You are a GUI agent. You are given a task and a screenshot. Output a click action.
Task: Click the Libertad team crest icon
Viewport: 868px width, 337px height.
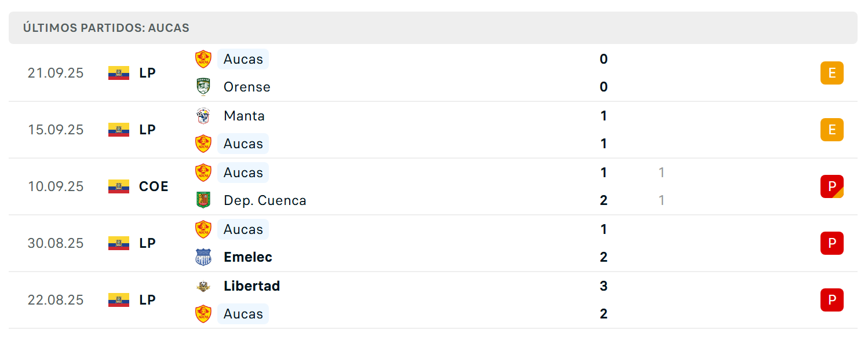pos(203,286)
